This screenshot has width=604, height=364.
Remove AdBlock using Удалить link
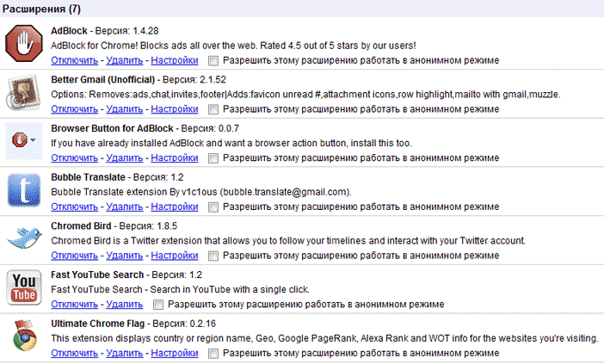125,60
